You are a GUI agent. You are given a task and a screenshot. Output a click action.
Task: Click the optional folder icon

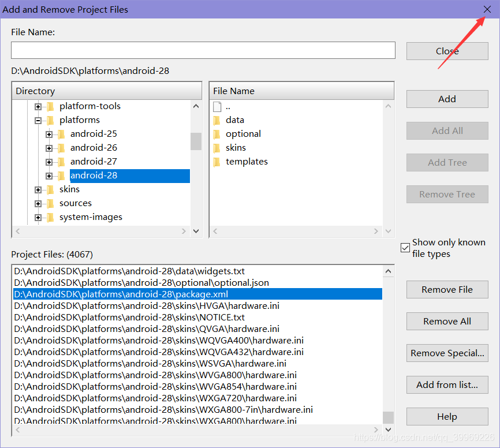(217, 134)
